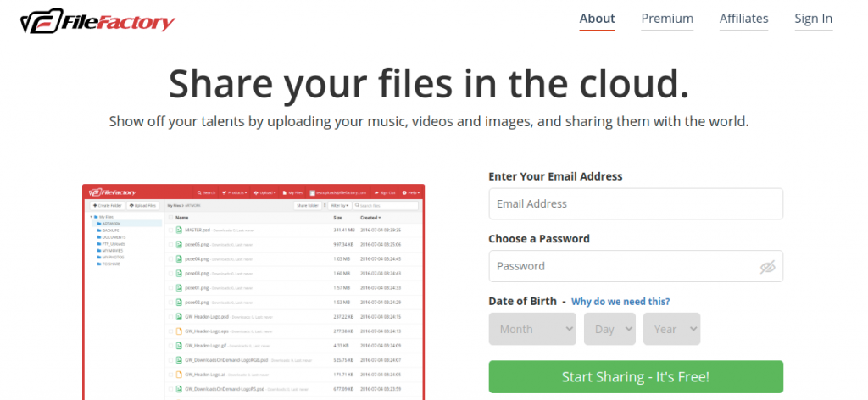The image size is (868, 400).
Task: Go to the Premium page
Action: (667, 19)
